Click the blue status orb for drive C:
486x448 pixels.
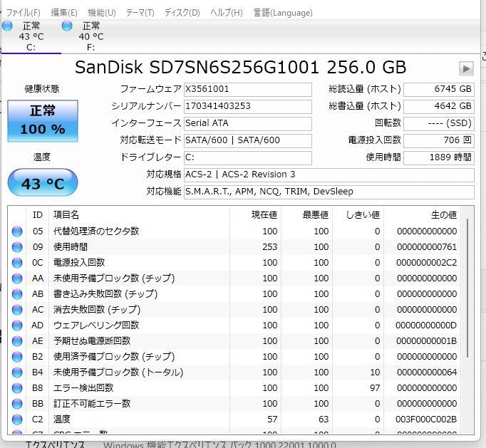pos(7,26)
